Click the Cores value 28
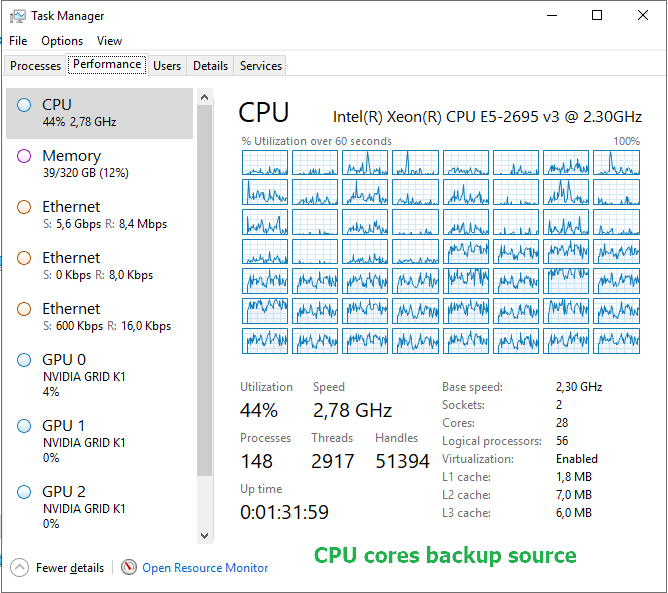Viewport: 668px width, 593px height. click(562, 423)
